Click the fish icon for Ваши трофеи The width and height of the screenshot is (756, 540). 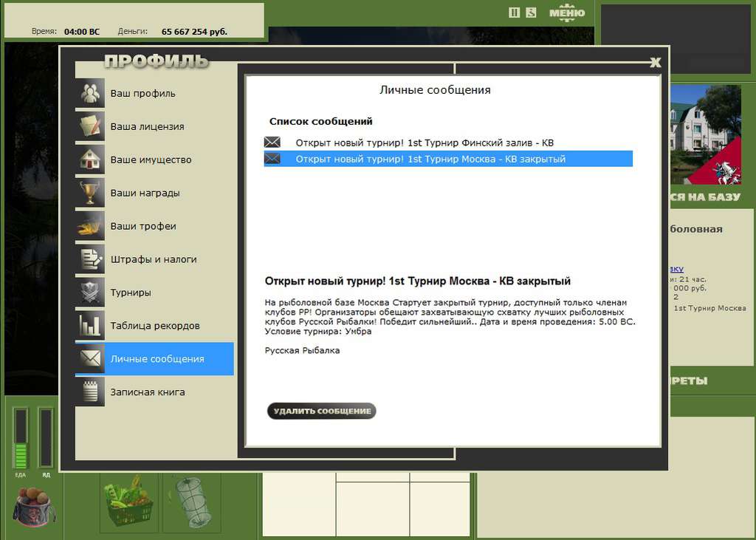click(x=90, y=226)
